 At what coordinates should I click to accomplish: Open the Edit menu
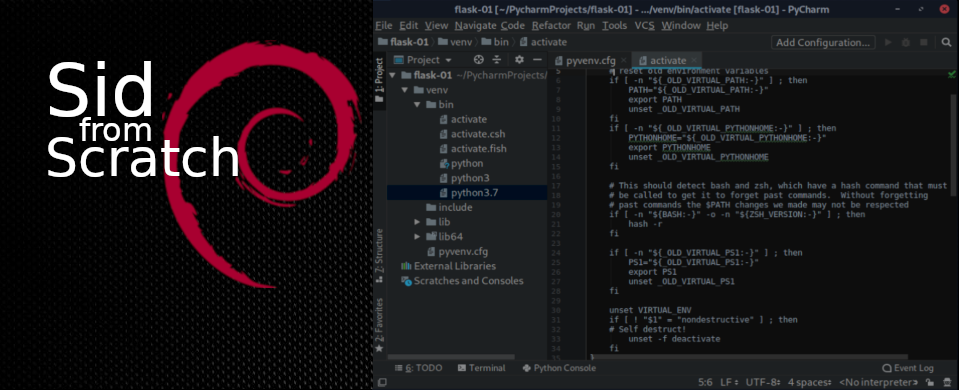pos(408,25)
